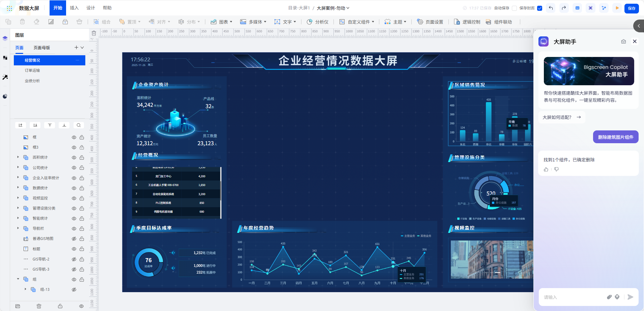Click the attachment paperclip icon

click(609, 297)
